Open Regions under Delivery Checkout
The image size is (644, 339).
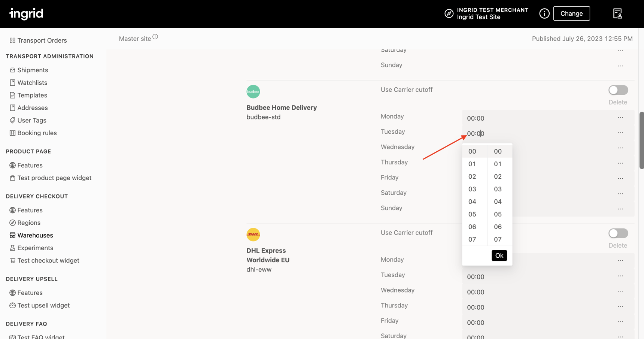pos(29,223)
